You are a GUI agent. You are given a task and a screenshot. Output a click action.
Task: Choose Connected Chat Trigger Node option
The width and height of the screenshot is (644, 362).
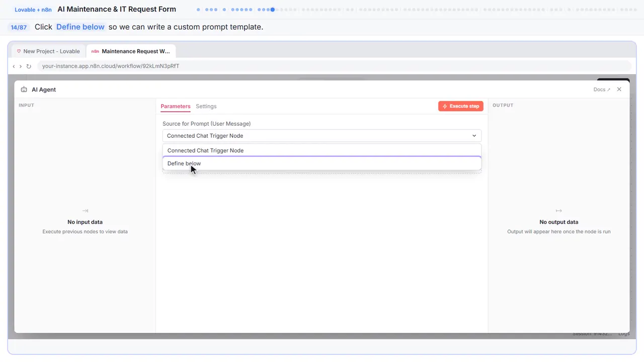click(x=322, y=150)
